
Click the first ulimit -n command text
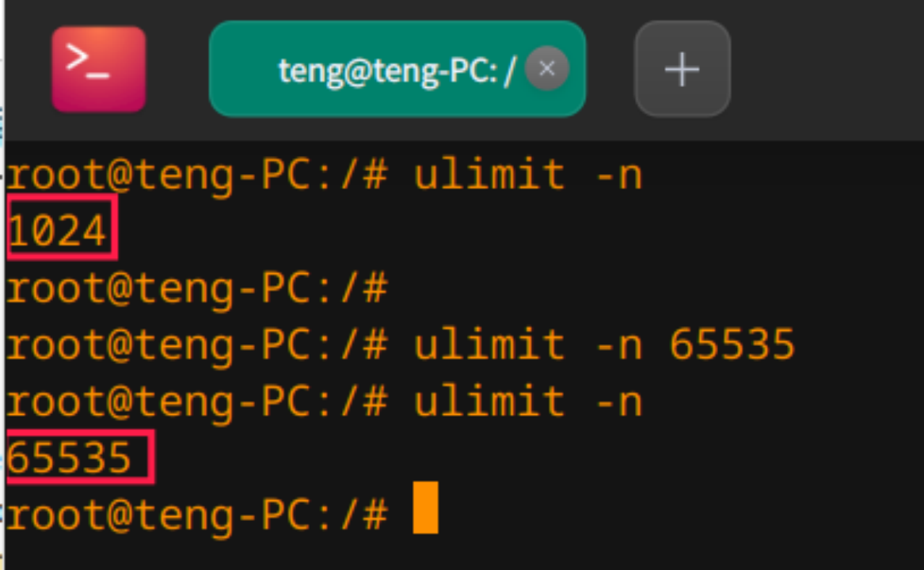(x=527, y=175)
